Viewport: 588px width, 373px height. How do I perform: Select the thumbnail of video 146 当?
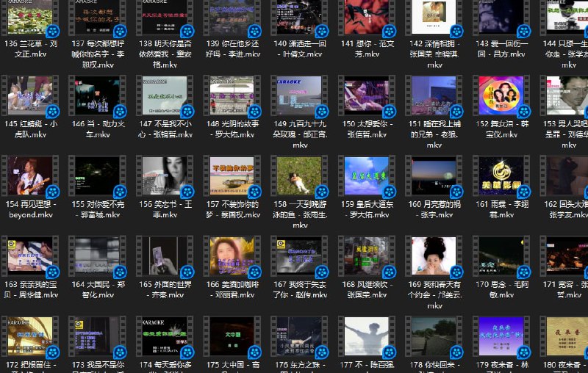click(x=98, y=95)
